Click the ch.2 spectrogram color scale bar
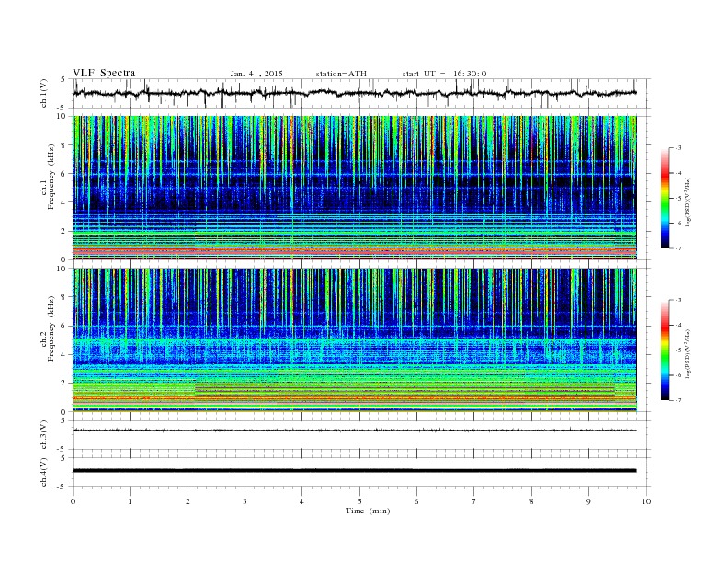 [665, 350]
